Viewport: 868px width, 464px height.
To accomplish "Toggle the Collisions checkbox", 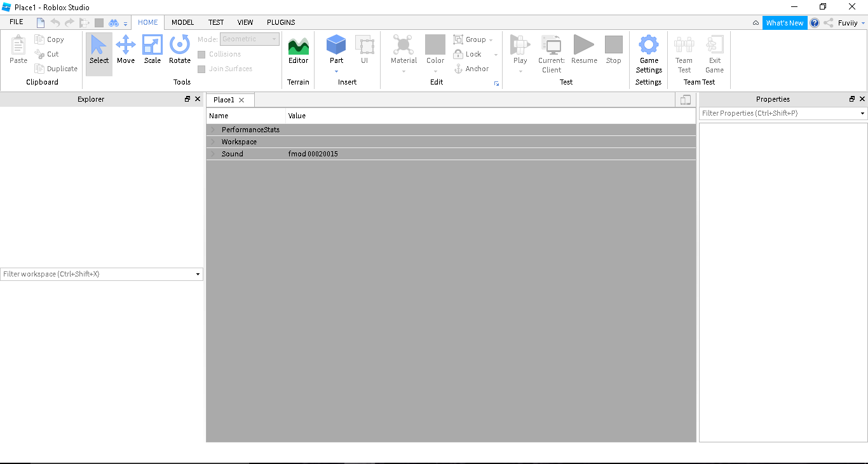I will (201, 55).
